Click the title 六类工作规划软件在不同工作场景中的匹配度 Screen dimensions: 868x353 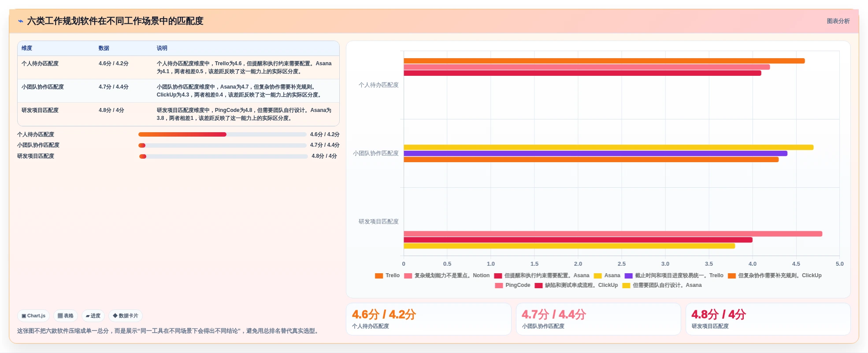(x=115, y=21)
